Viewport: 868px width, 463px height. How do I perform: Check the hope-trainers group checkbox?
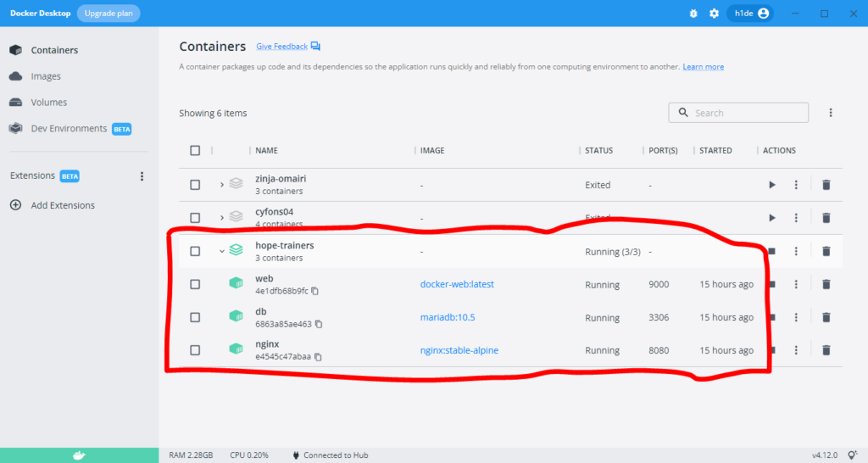(x=195, y=251)
